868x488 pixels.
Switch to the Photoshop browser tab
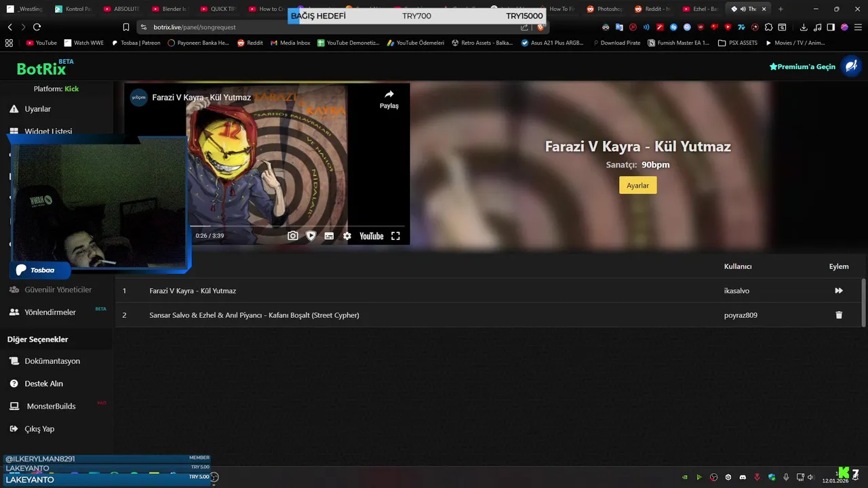point(605,9)
